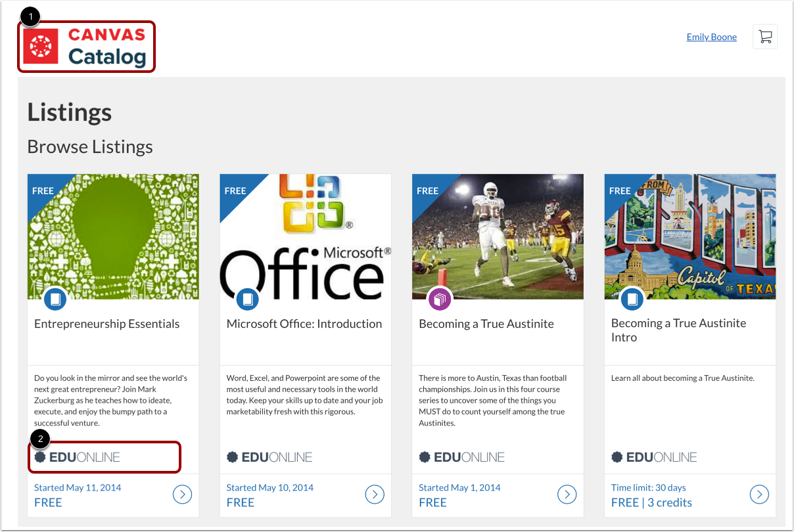The width and height of the screenshot is (794, 532).
Task: Click course icon on True Austinite Intro card
Action: (x=632, y=300)
